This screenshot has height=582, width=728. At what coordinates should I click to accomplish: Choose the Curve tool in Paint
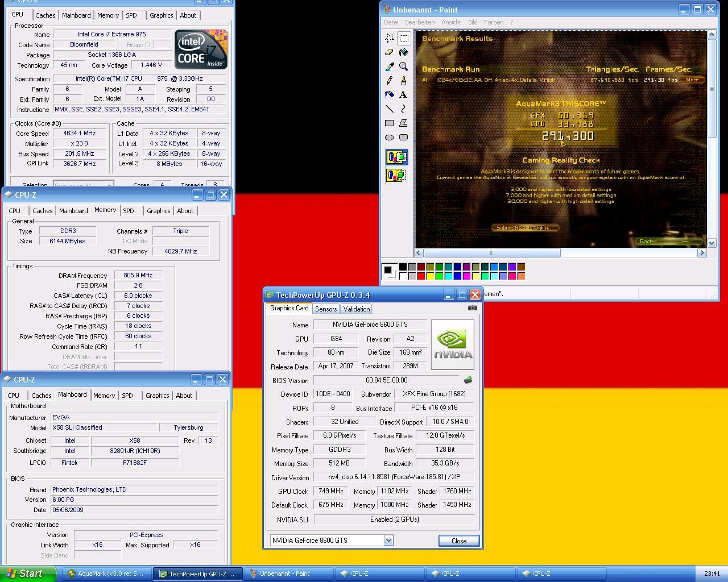click(x=404, y=109)
